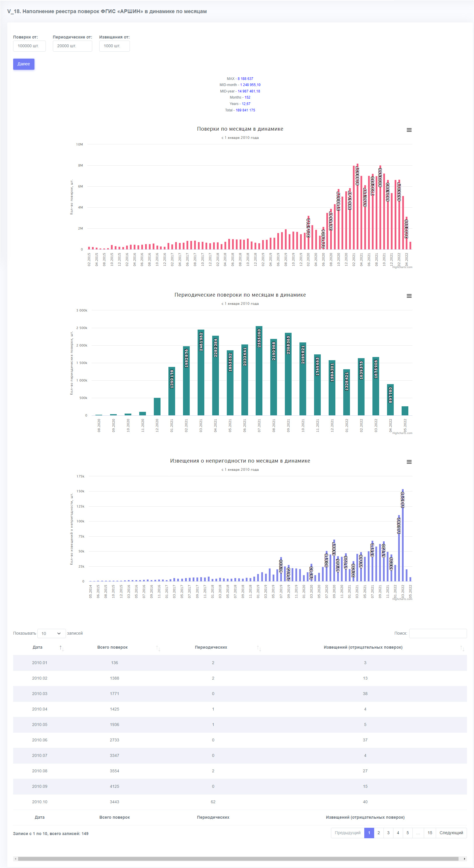Click the Total value 189 841 175
474x868 pixels.
[x=245, y=110]
